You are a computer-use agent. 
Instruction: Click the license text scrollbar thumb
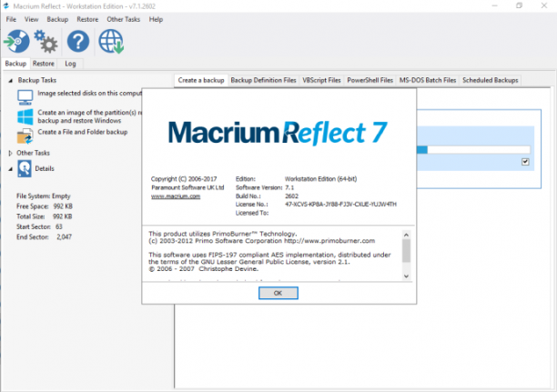point(407,251)
